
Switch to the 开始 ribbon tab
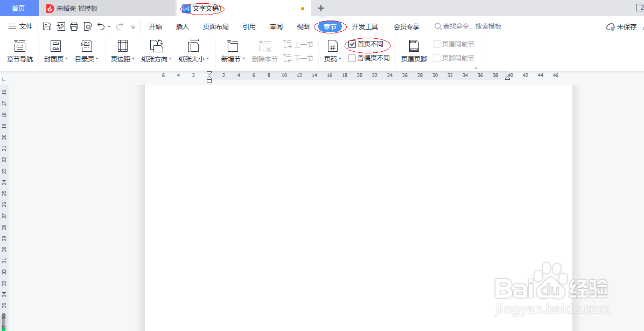pyautogui.click(x=156, y=26)
